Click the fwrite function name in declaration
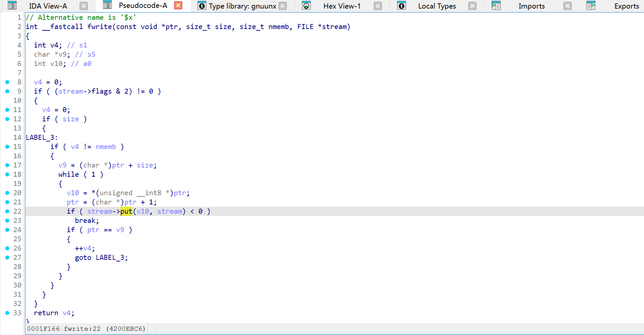This screenshot has height=335, width=644. click(x=99, y=27)
